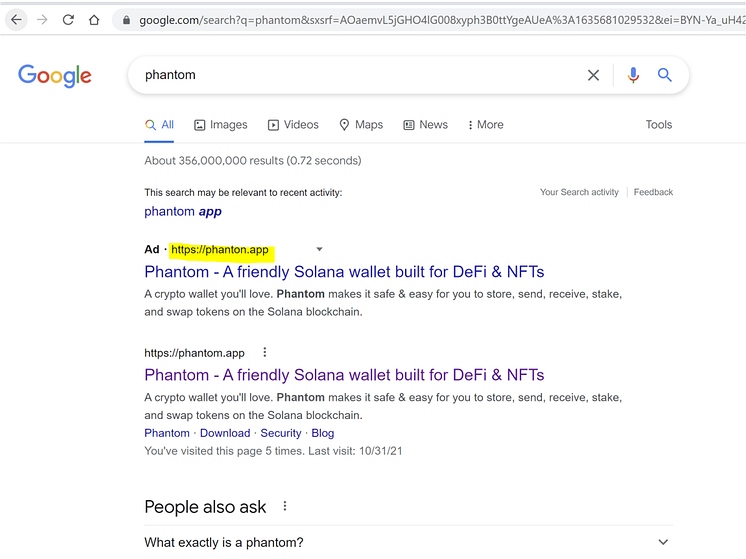Open the Your Search activity link
This screenshot has width=746, height=559.
[579, 192]
